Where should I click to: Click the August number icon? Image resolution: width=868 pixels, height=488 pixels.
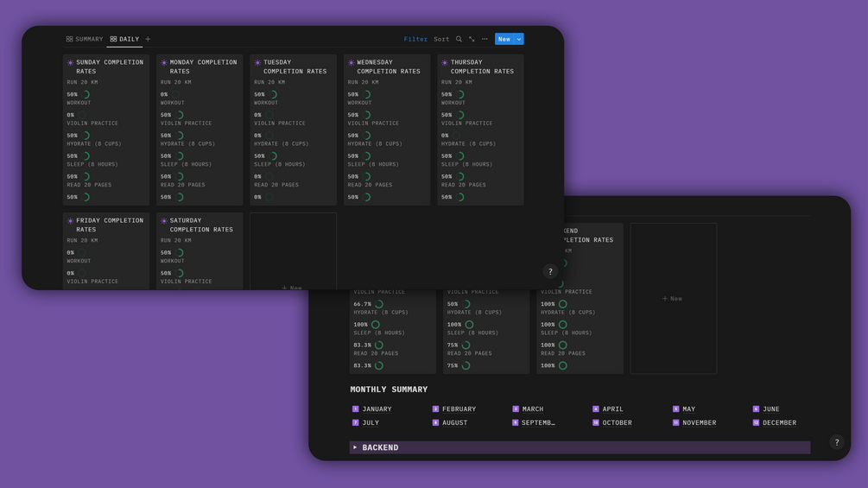(435, 422)
